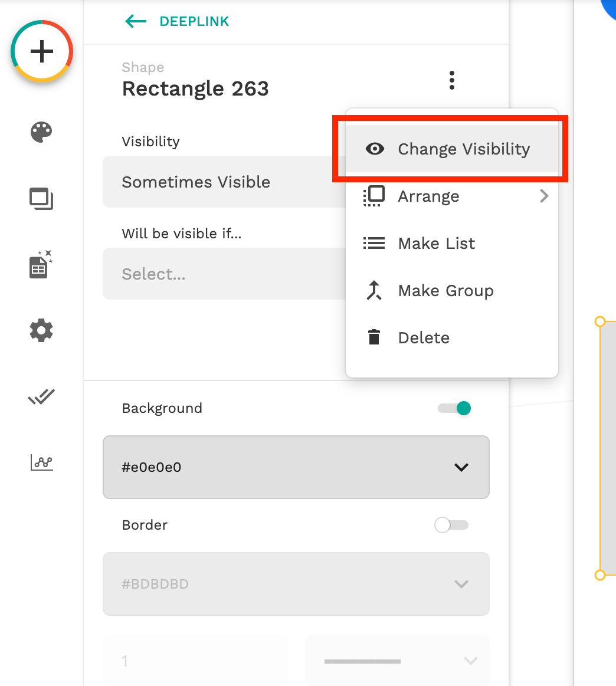Click Delete in the context menu

point(423,337)
